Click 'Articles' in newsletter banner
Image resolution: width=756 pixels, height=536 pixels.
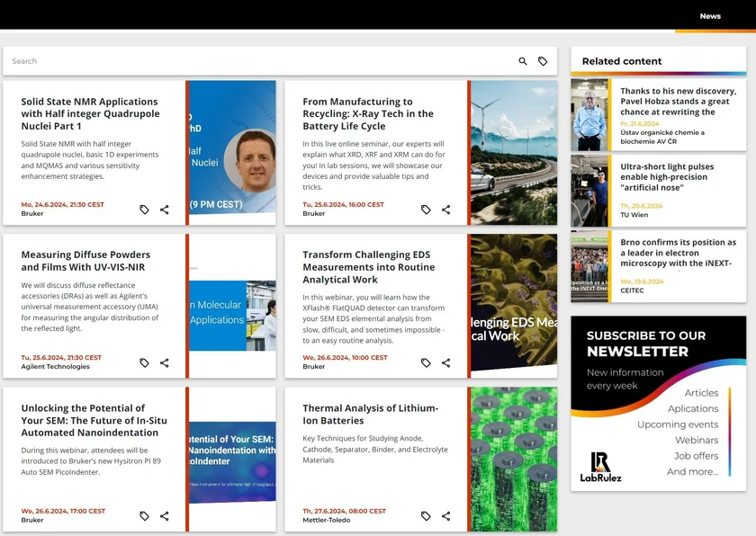pos(701,392)
